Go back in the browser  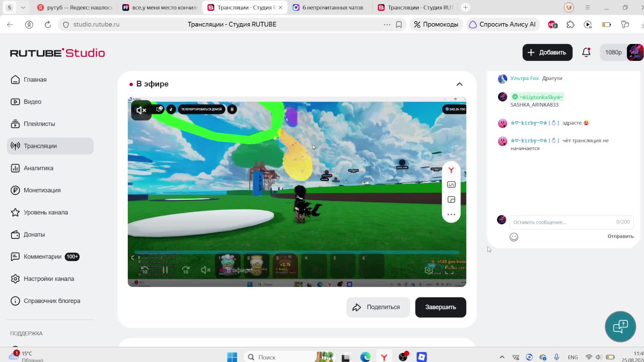[x=10, y=24]
